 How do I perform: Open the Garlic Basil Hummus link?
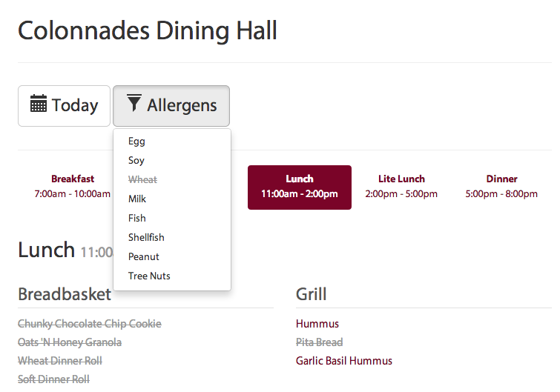344,361
